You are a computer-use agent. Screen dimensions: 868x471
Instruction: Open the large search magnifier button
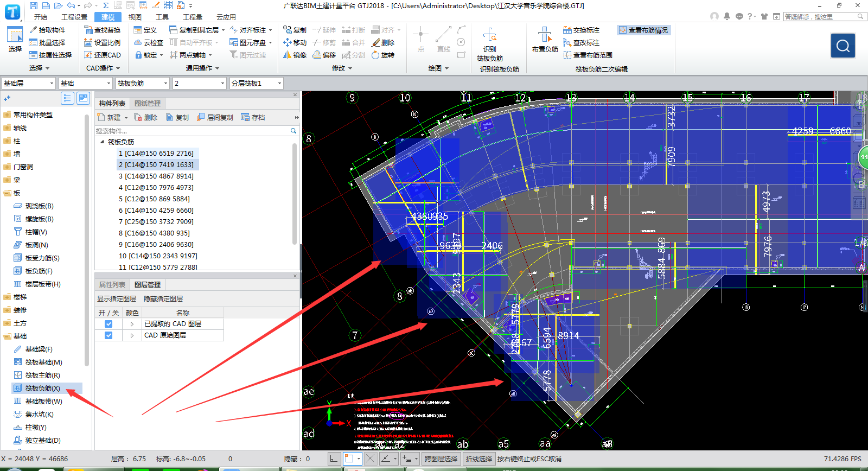843,46
